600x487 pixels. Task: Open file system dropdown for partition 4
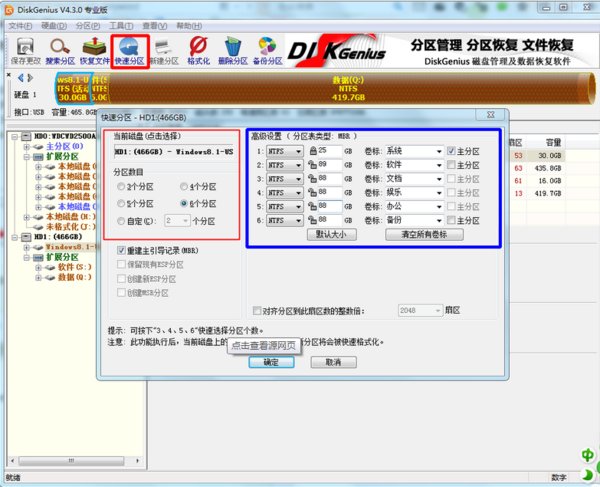pyautogui.click(x=285, y=193)
